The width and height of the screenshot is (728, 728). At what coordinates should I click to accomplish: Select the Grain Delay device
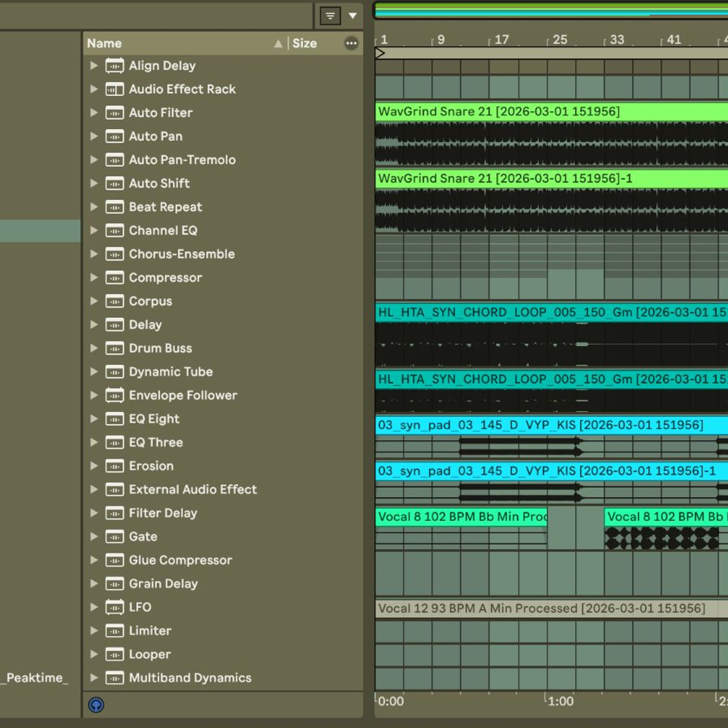(x=163, y=584)
